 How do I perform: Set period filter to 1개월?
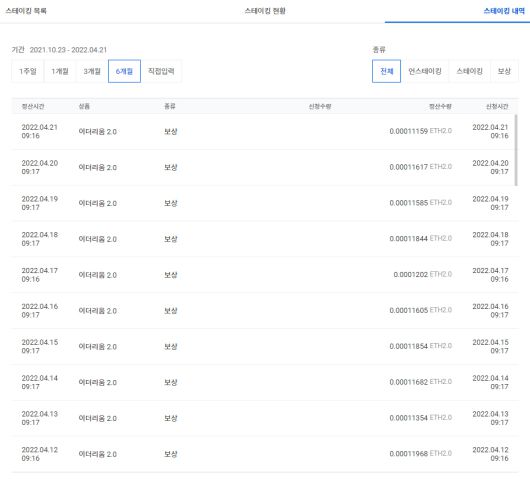60,71
